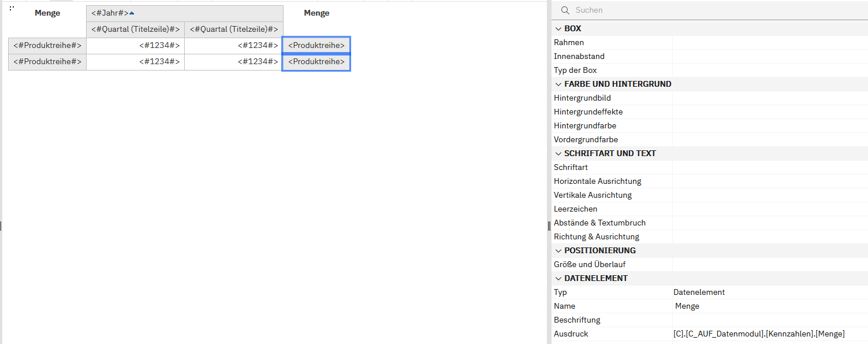Click the search magnifier icon in properties panel
868x344 pixels.
click(565, 10)
